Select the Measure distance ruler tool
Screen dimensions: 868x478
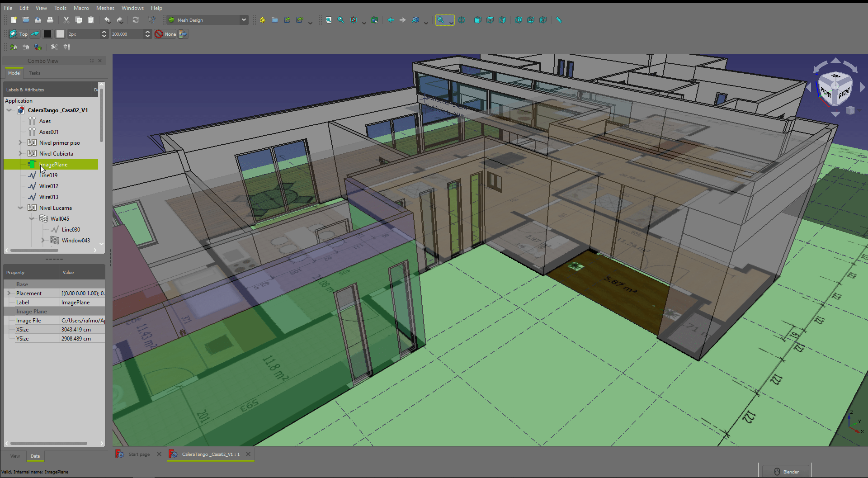click(559, 20)
